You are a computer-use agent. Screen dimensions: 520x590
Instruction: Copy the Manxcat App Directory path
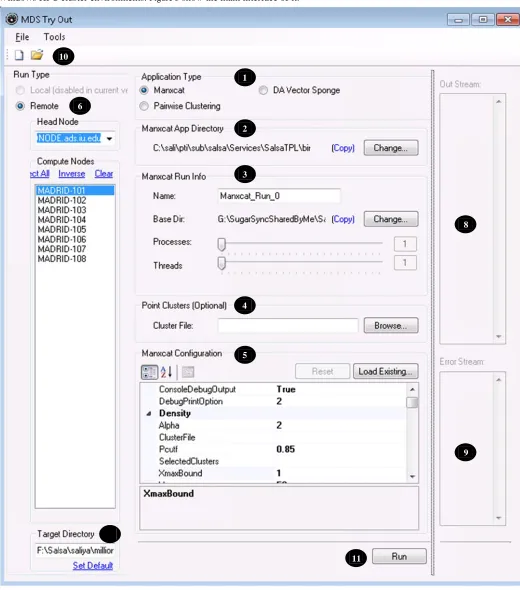click(x=343, y=148)
